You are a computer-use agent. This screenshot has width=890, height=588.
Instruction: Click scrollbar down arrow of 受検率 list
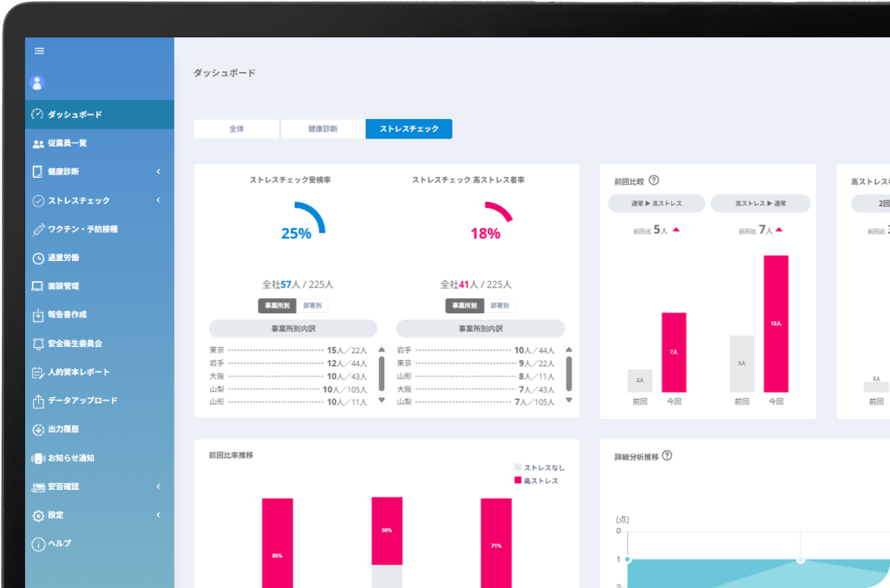[x=382, y=401]
